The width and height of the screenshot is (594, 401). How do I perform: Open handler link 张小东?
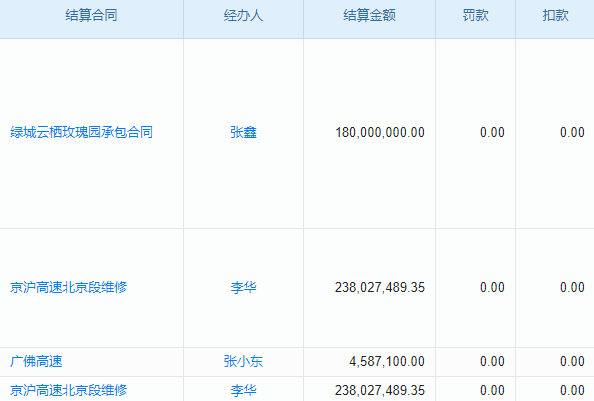pos(244,362)
